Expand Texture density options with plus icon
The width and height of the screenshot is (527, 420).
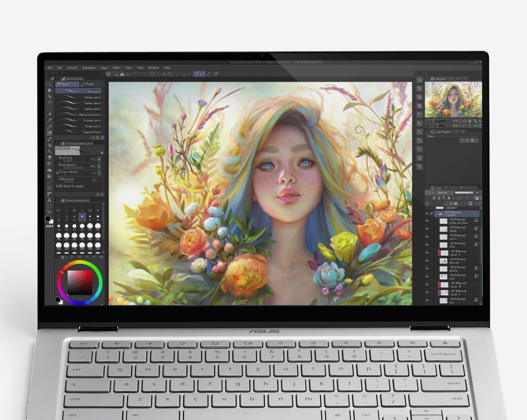(x=57, y=173)
